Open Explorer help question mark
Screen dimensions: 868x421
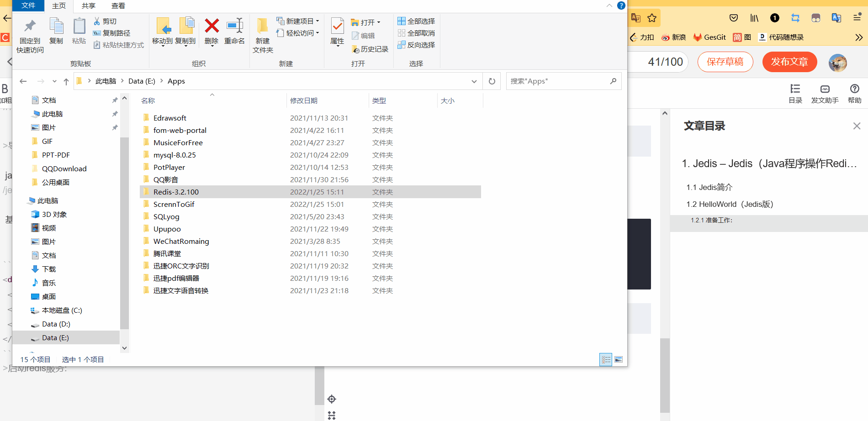(x=621, y=5)
